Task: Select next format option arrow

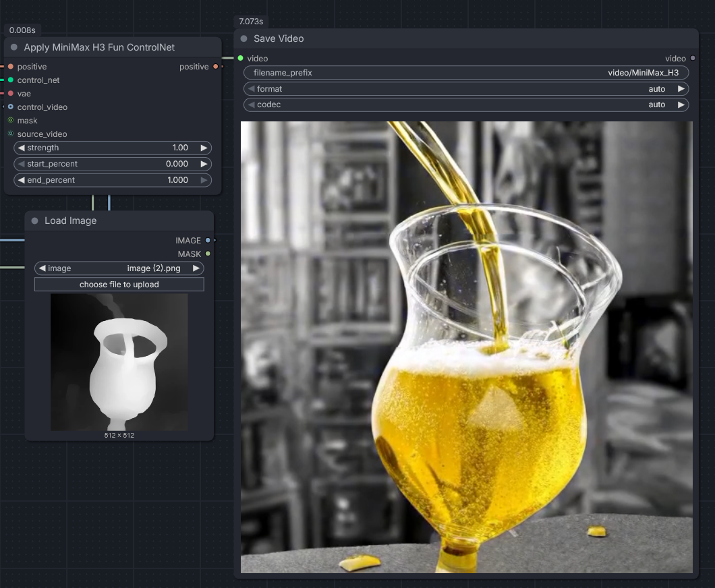Action: [681, 89]
